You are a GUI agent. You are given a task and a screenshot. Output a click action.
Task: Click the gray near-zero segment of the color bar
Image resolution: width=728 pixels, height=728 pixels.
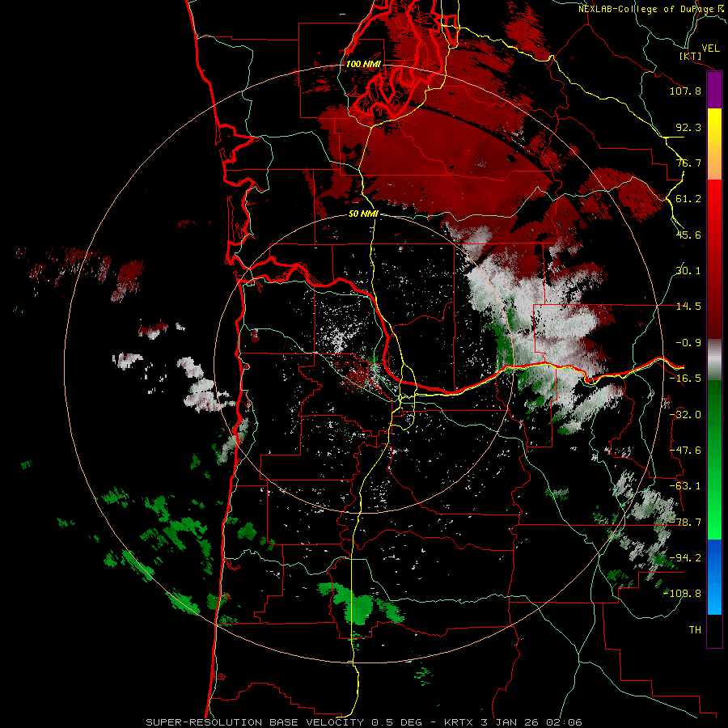[x=714, y=360]
